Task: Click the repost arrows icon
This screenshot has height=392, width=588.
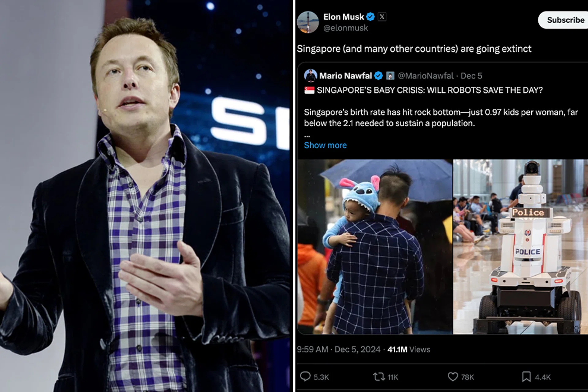Action: coord(379,377)
